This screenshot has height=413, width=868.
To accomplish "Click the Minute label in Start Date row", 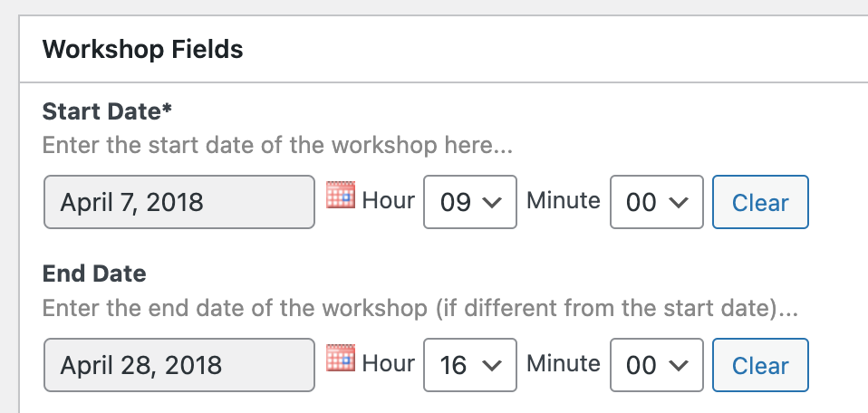I will click(563, 200).
